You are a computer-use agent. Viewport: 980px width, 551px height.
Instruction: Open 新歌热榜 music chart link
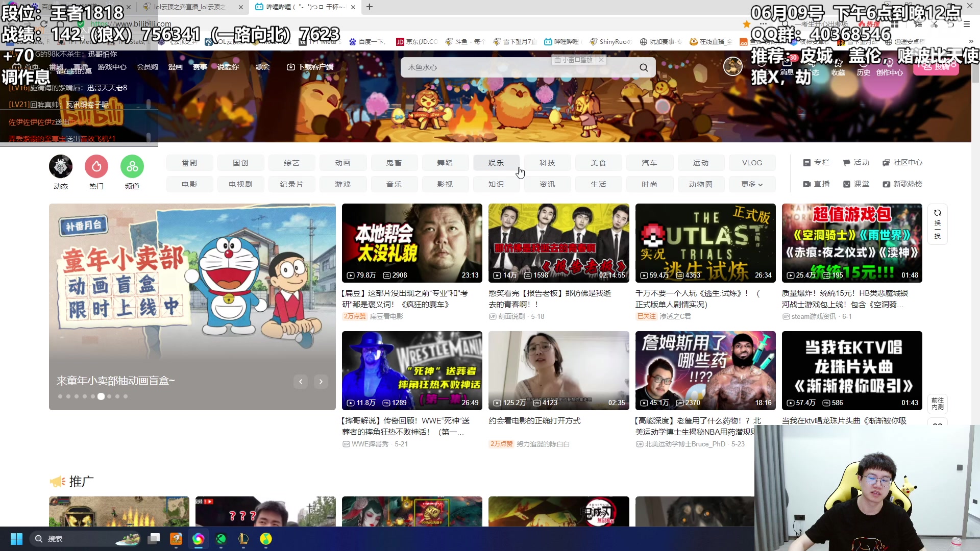[x=902, y=184]
